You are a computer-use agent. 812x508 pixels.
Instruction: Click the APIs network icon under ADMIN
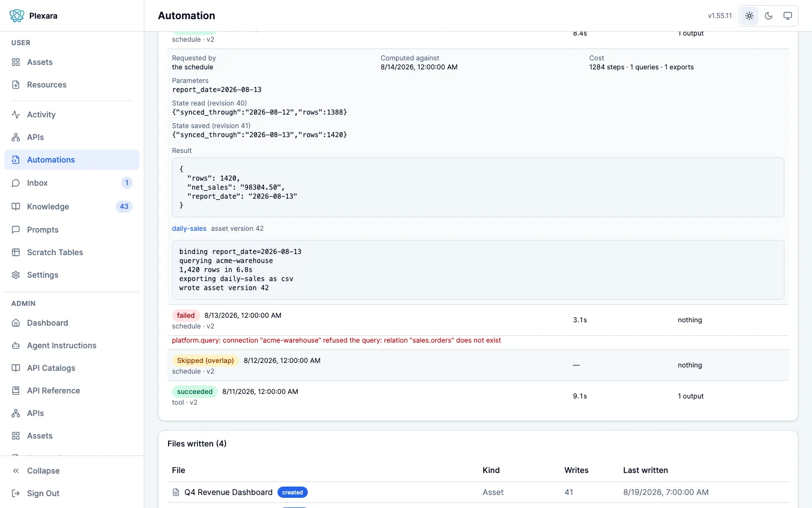16,413
